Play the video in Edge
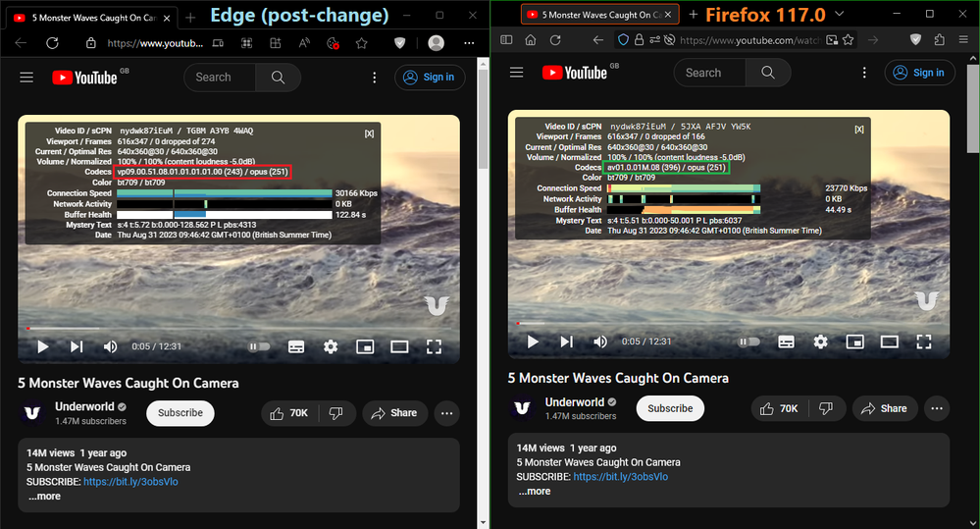The height and width of the screenshot is (529, 980). pos(42,346)
